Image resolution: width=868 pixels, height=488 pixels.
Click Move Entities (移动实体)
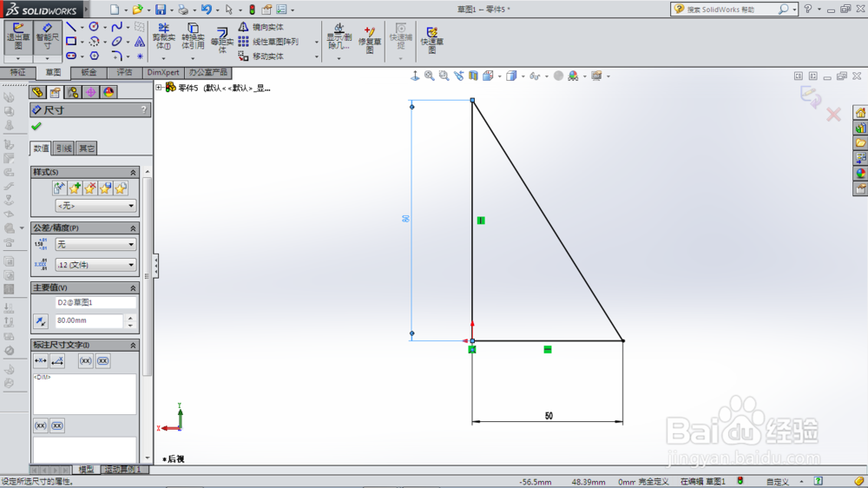click(261, 56)
